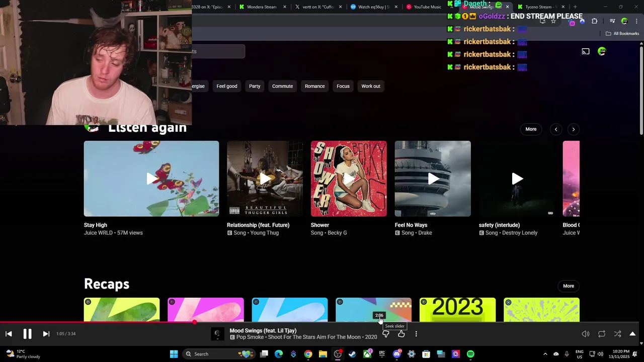Go to next Listen again carousel page
Image resolution: width=644 pixels, height=362 pixels.
coord(573,129)
